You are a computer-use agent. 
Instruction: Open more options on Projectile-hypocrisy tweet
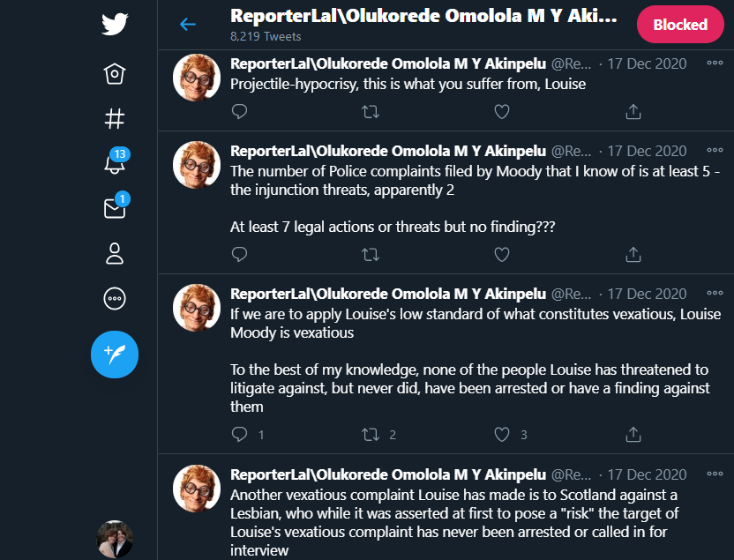[x=715, y=63]
